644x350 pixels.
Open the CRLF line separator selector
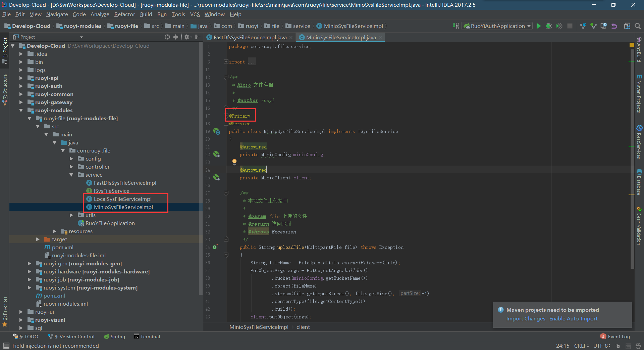tap(582, 346)
